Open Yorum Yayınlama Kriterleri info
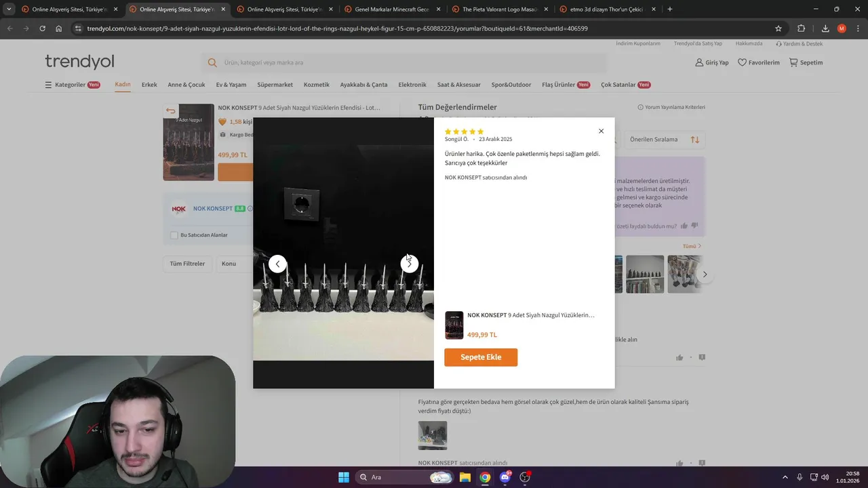 [x=671, y=107]
